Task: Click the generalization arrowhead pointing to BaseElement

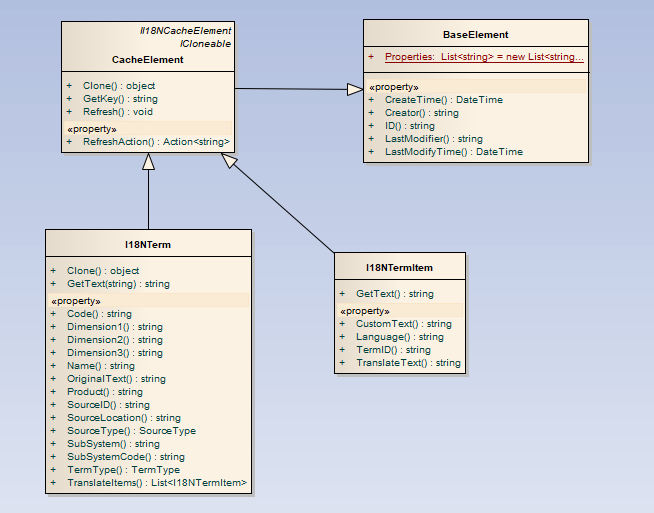Action: (x=354, y=90)
